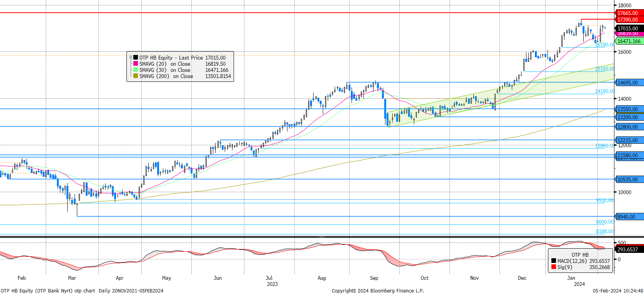Screen dimensions: 644x294
Task: Click the 14000 y-axis label
Action: 624,99
